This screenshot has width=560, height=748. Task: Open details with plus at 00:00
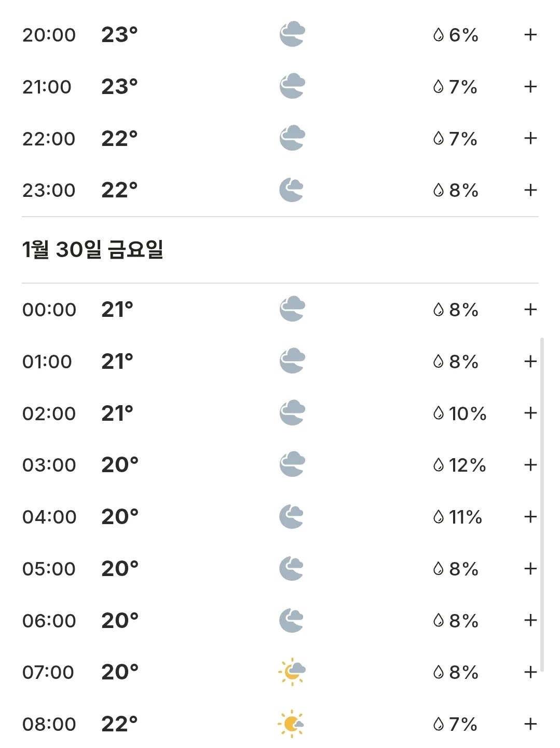click(x=530, y=310)
